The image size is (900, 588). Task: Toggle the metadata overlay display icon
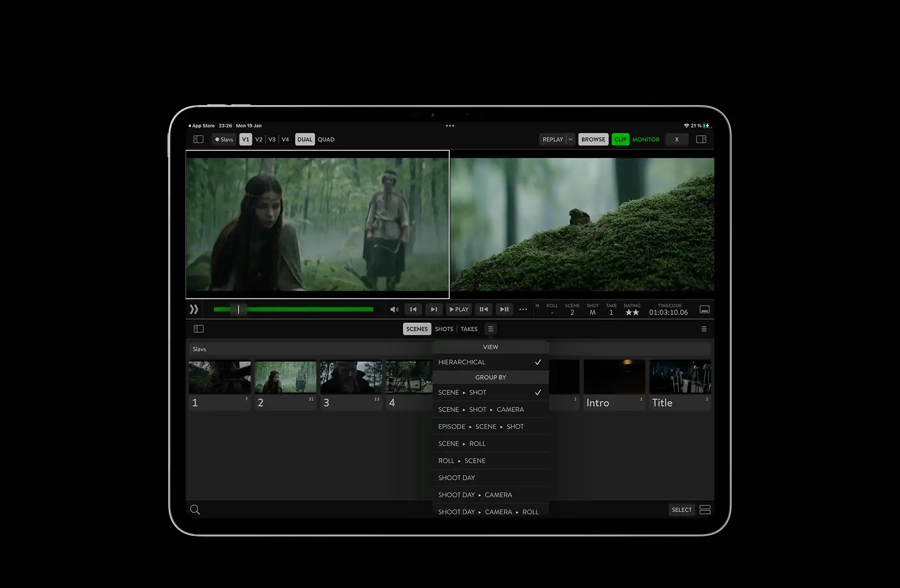(704, 309)
